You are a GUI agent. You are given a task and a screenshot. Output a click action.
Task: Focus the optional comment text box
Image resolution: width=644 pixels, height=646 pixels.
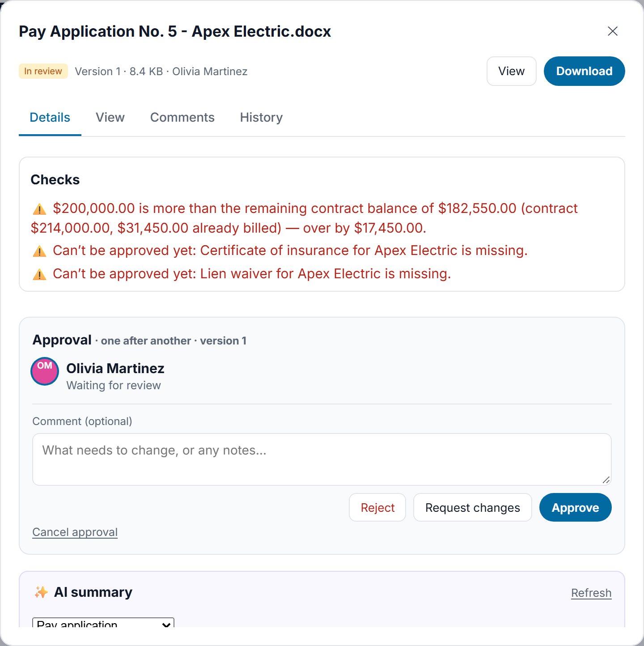(x=322, y=459)
